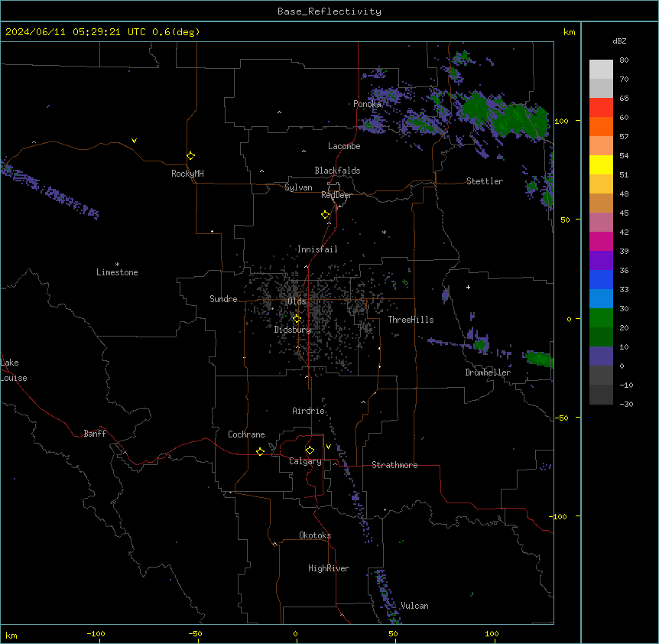The width and height of the screenshot is (659, 644).
Task: Click the white plus marker north of Drumheller
Action: (468, 287)
